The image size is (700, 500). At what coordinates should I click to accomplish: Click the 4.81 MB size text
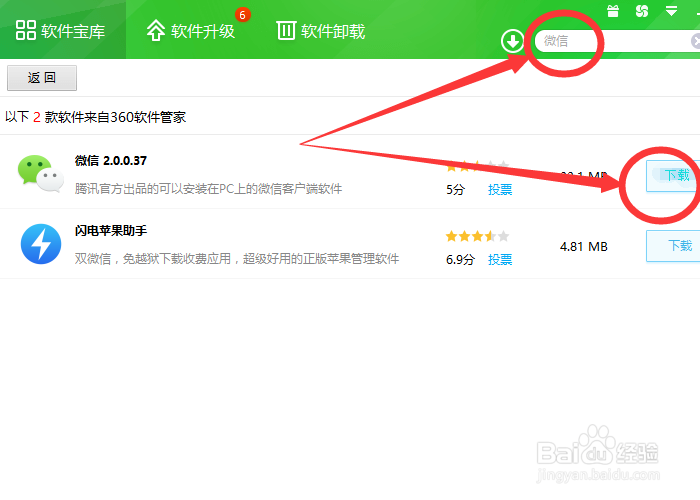pos(583,246)
